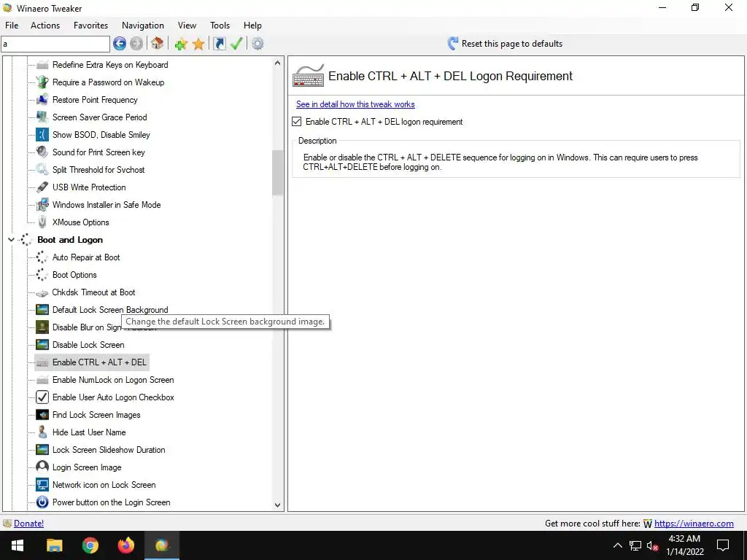This screenshot has height=560, width=747.
Task: Open the Help menu
Action: [252, 26]
